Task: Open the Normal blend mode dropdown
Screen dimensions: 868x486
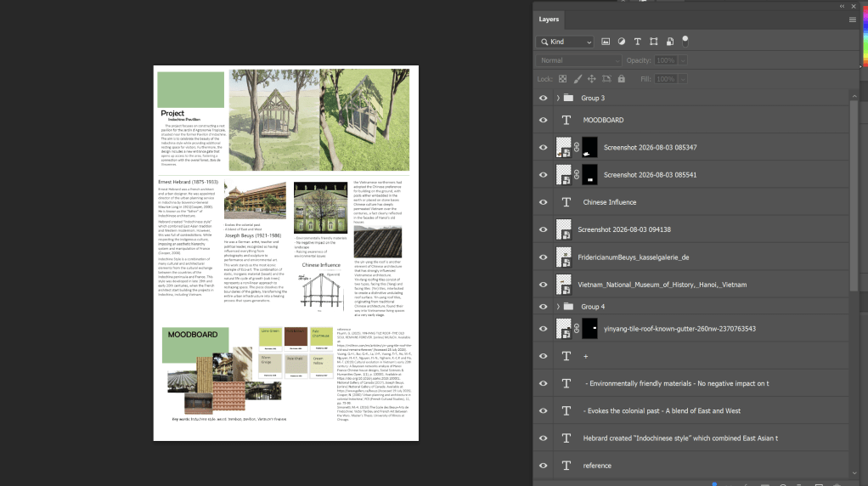Action: [x=578, y=60]
